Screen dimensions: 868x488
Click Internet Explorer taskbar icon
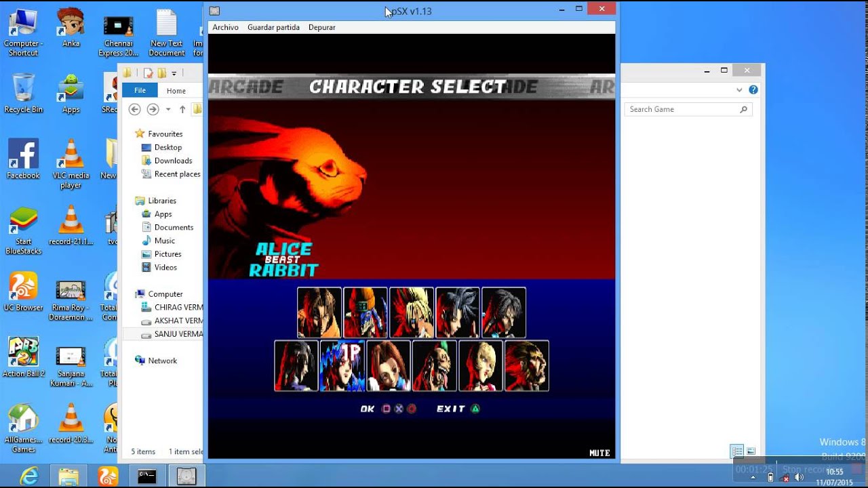(29, 476)
